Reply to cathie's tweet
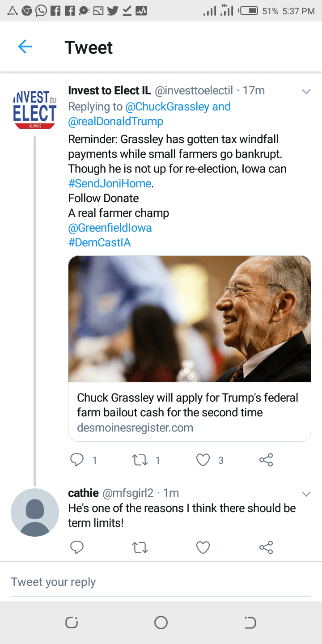 [77, 547]
